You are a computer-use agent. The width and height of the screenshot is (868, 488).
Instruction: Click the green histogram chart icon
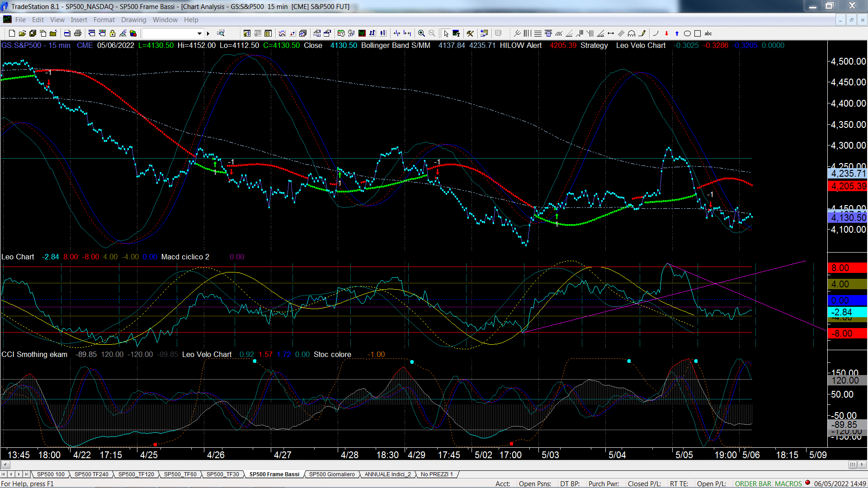pyautogui.click(x=362, y=33)
